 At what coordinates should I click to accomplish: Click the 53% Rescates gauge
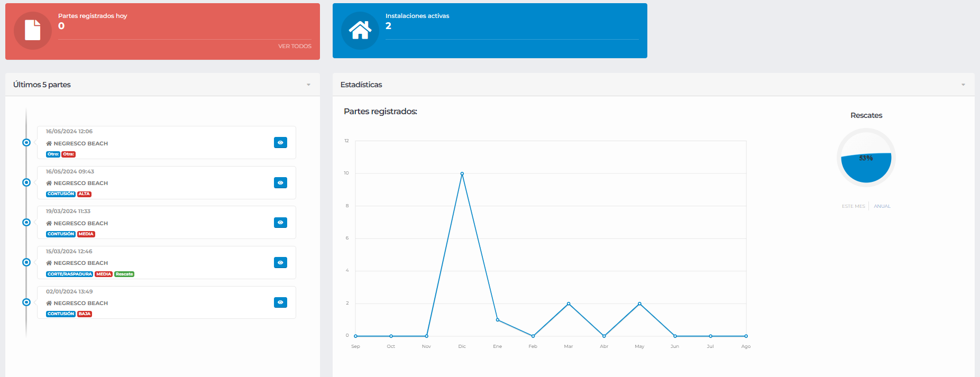pyautogui.click(x=866, y=158)
